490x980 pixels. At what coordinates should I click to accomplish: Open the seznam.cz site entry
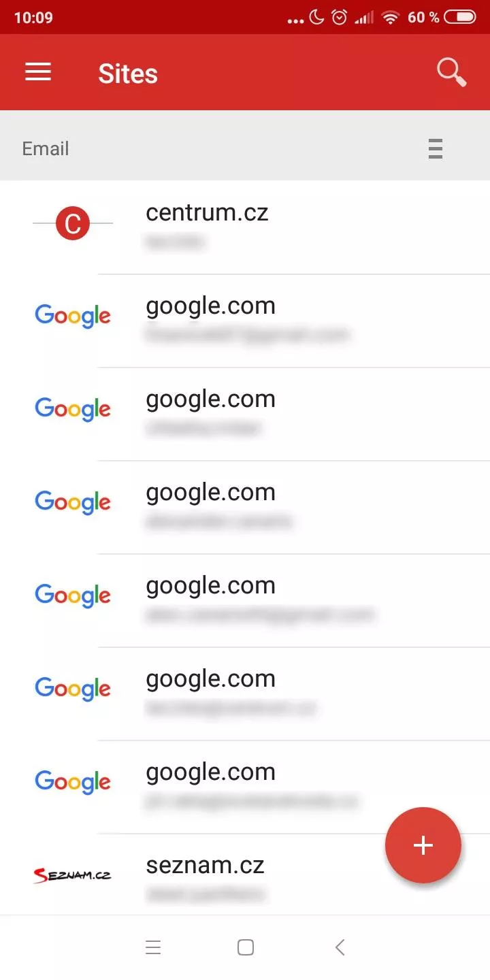245,875
